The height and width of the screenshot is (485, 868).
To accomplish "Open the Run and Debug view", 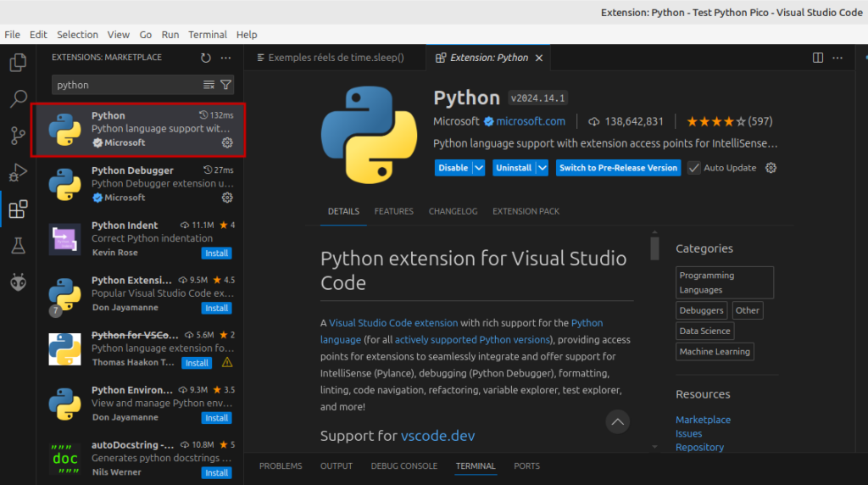I will point(18,173).
